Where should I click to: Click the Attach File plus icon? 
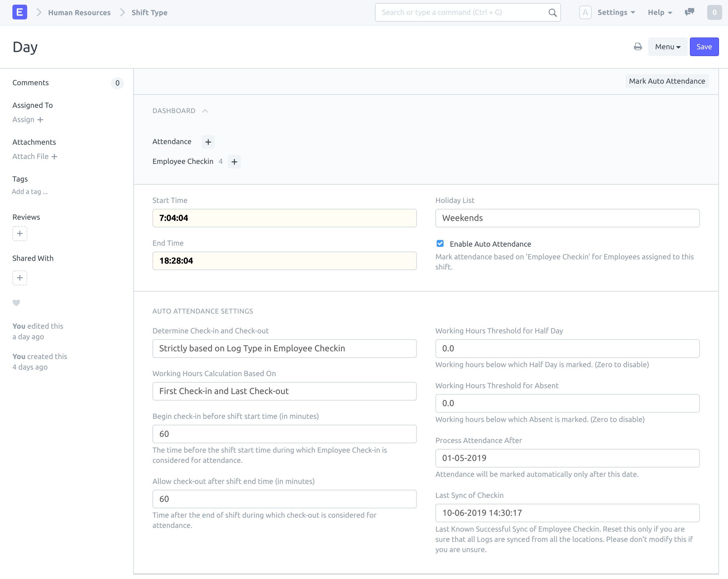pyautogui.click(x=54, y=156)
